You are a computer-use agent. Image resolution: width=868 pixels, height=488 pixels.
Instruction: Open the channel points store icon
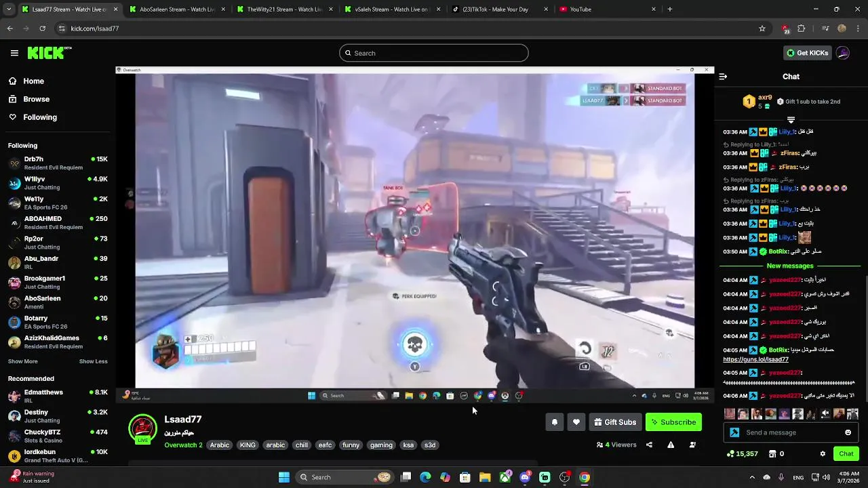click(x=772, y=454)
